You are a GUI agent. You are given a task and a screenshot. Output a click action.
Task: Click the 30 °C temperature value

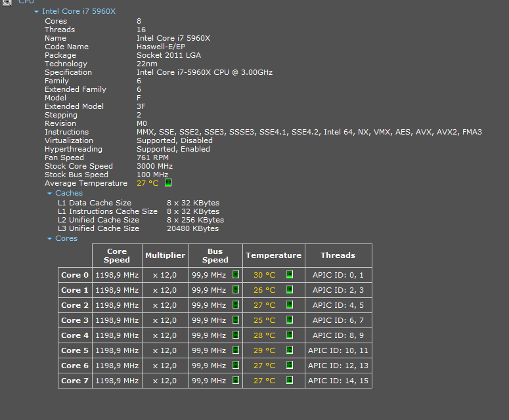264,275
